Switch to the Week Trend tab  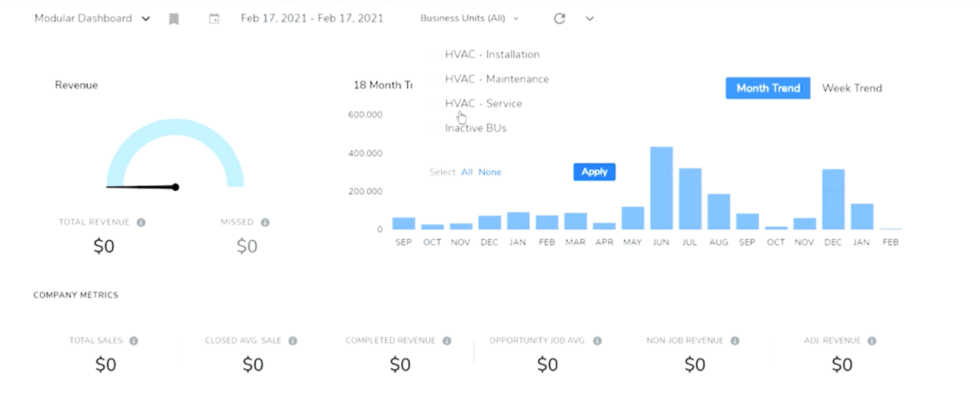pos(851,88)
